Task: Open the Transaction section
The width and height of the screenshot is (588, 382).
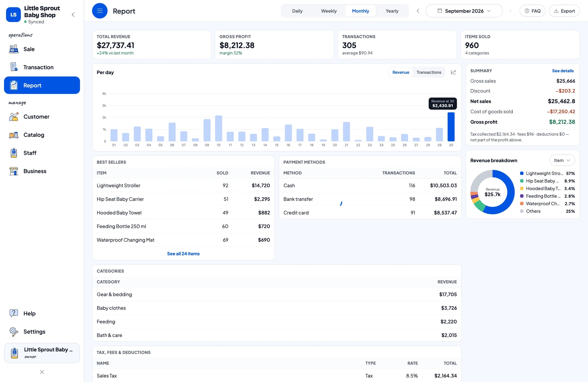Action: coord(42,67)
